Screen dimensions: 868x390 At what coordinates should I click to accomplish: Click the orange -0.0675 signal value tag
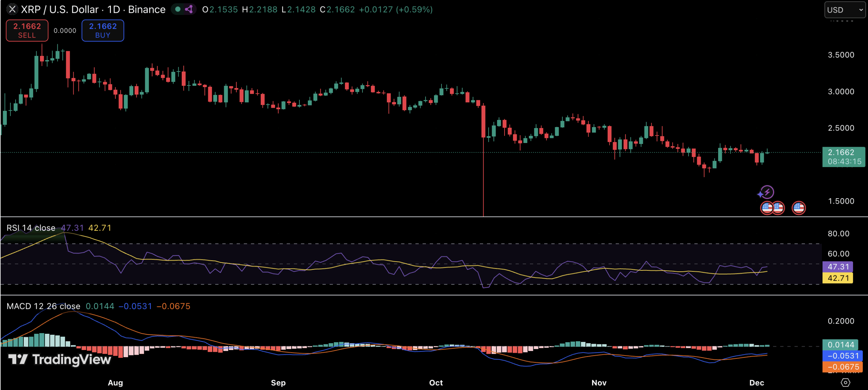tap(843, 367)
